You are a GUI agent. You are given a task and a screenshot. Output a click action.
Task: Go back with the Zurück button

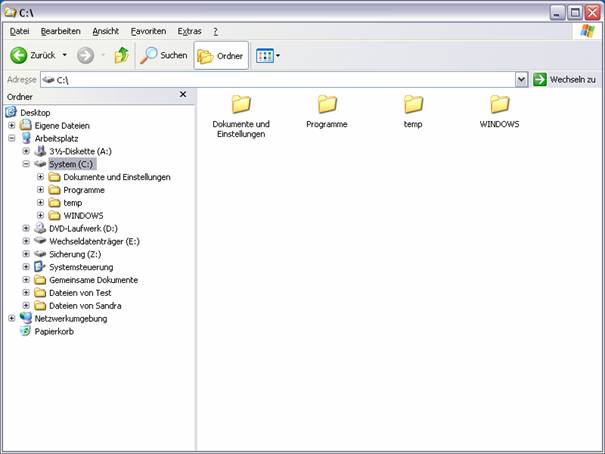click(32, 56)
